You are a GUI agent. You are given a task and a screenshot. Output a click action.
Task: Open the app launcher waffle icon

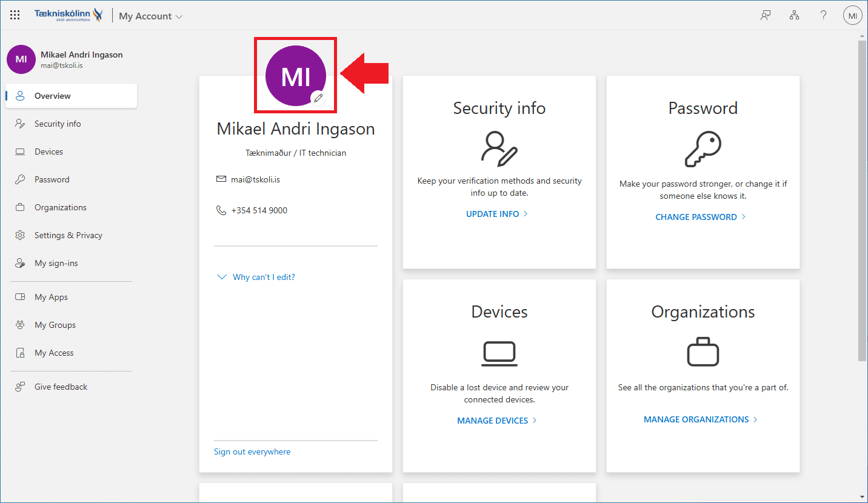coord(15,16)
